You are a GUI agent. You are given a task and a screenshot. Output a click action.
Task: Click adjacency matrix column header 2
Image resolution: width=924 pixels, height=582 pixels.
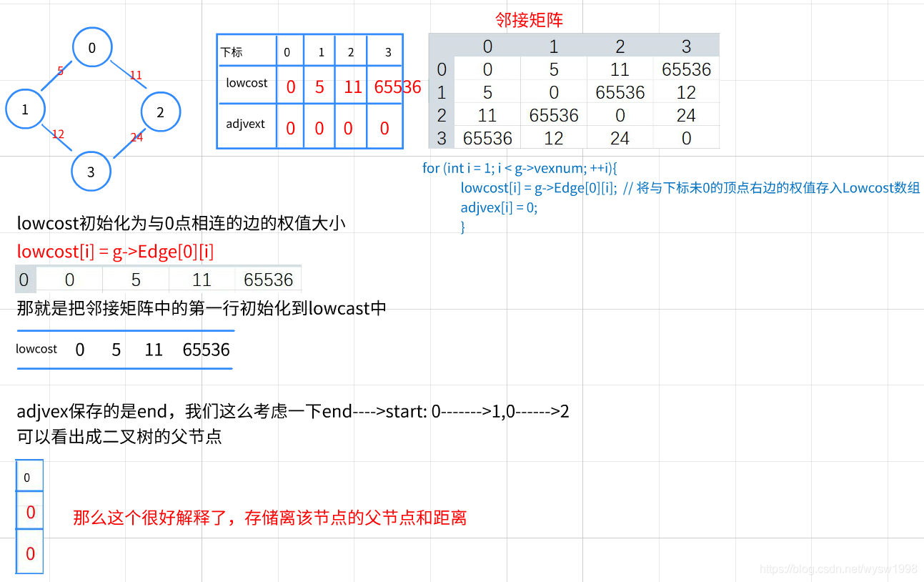coord(620,46)
